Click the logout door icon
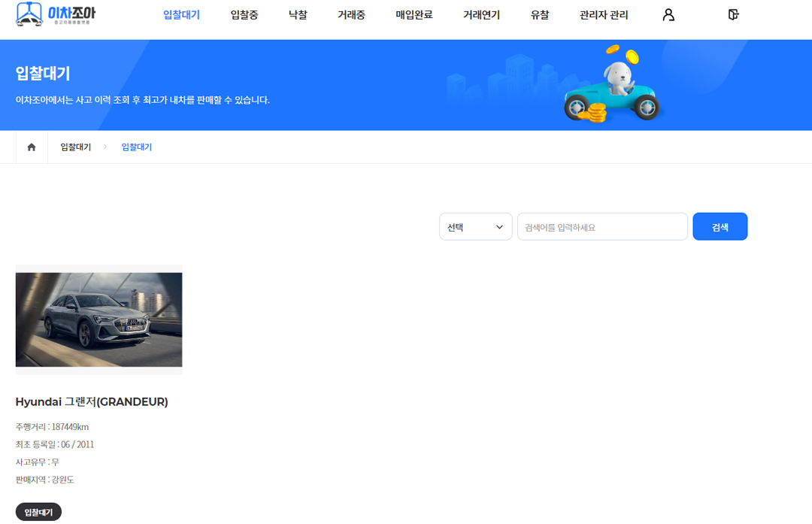This screenshot has height=524, width=812. tap(733, 14)
